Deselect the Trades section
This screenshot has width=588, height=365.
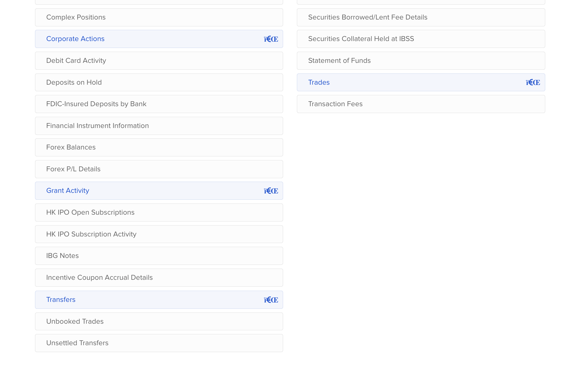[319, 83]
